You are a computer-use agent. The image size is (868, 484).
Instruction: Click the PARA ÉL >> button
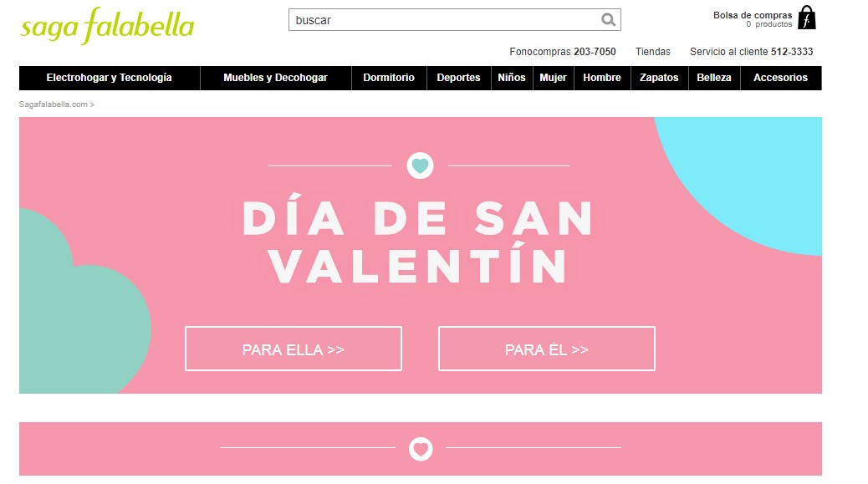[x=546, y=349]
